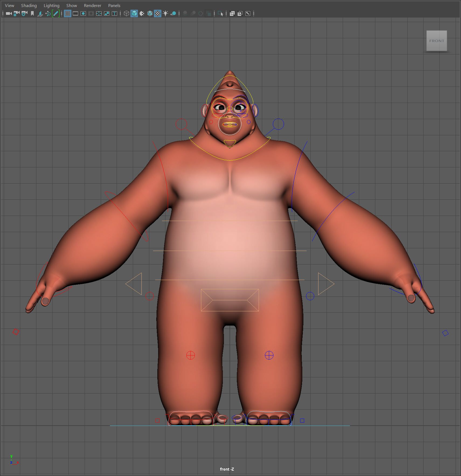Open the Shading menu
Viewport: 461px width, 476px height.
(29, 5)
